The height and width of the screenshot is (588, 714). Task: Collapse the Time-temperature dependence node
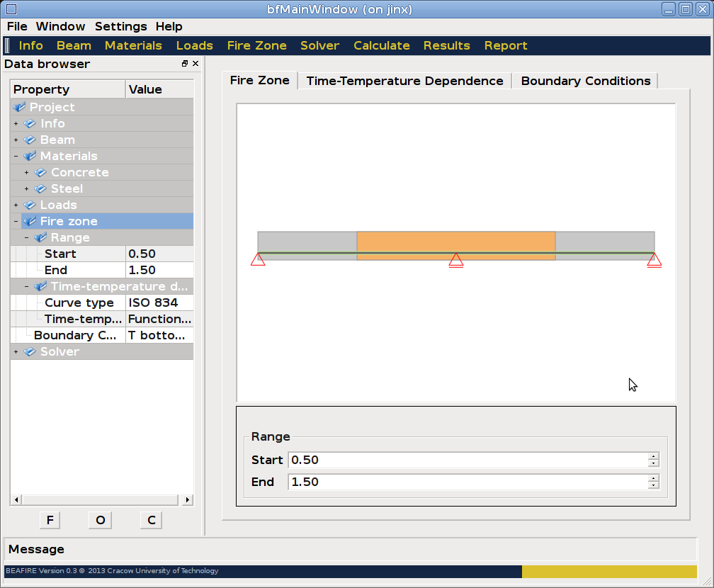[27, 286]
